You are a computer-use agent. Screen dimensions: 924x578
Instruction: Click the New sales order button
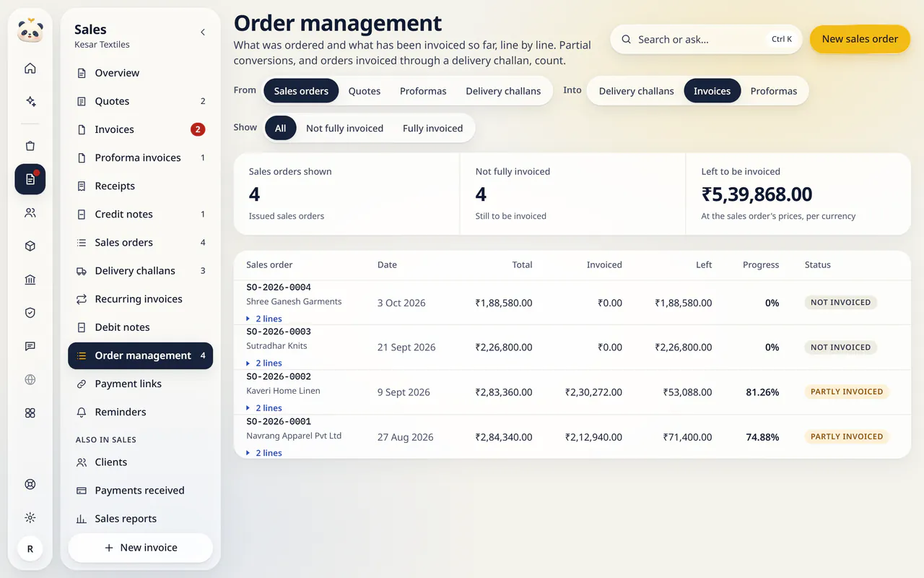click(860, 39)
